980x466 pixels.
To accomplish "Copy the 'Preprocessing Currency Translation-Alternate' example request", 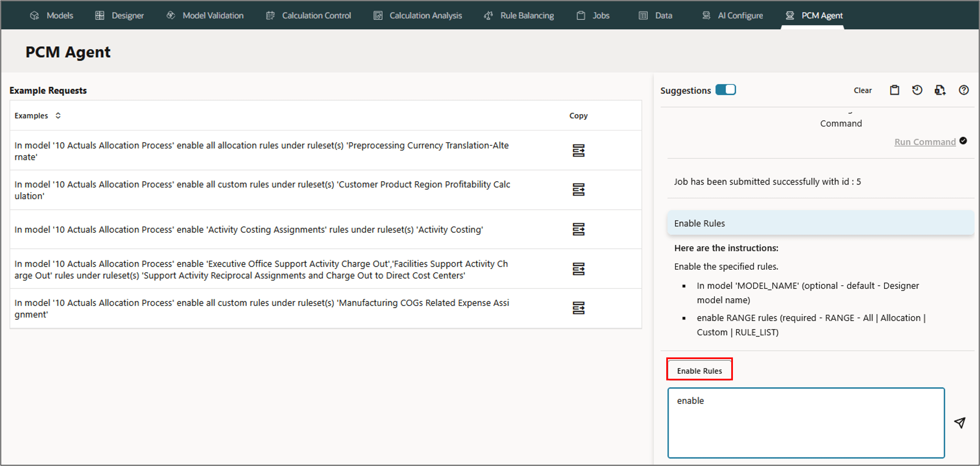I will coord(578,151).
